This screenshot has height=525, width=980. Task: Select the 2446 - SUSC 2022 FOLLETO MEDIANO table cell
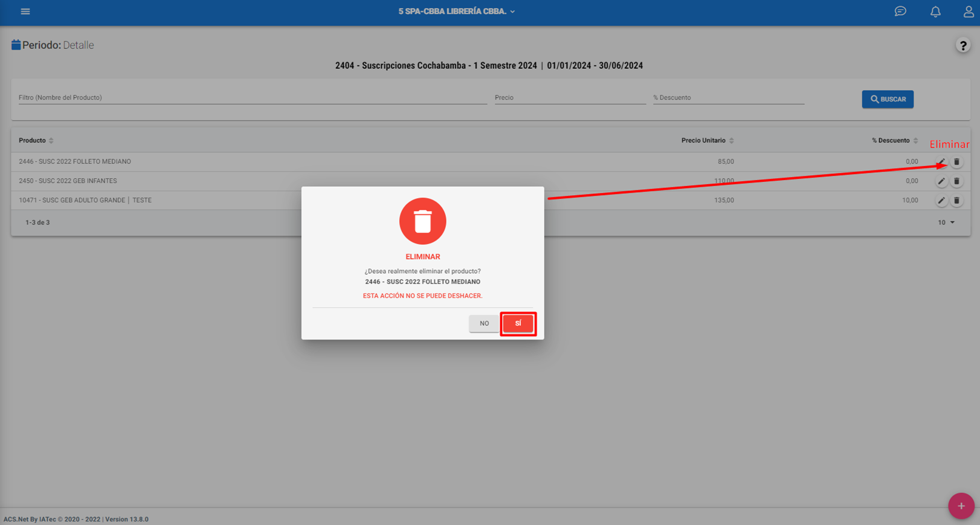click(x=75, y=162)
